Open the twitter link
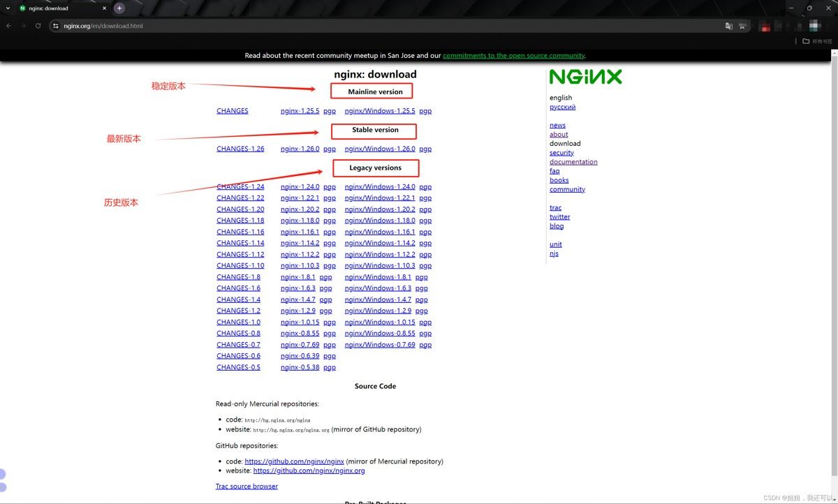 click(x=559, y=217)
